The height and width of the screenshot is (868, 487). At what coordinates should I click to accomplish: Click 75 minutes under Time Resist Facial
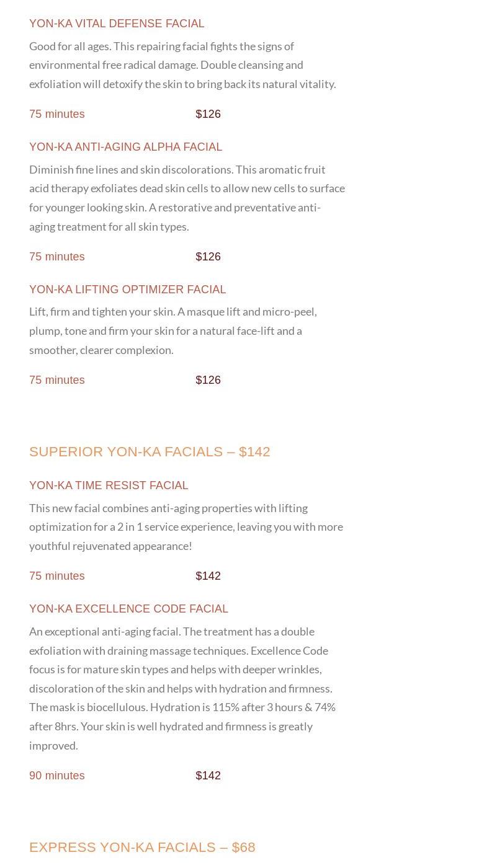tap(57, 576)
